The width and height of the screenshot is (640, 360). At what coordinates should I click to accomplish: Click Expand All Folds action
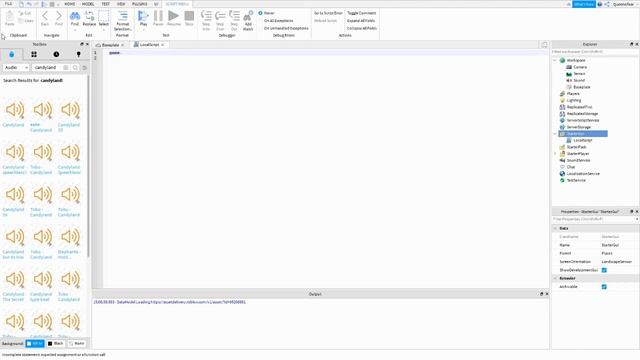click(x=361, y=21)
